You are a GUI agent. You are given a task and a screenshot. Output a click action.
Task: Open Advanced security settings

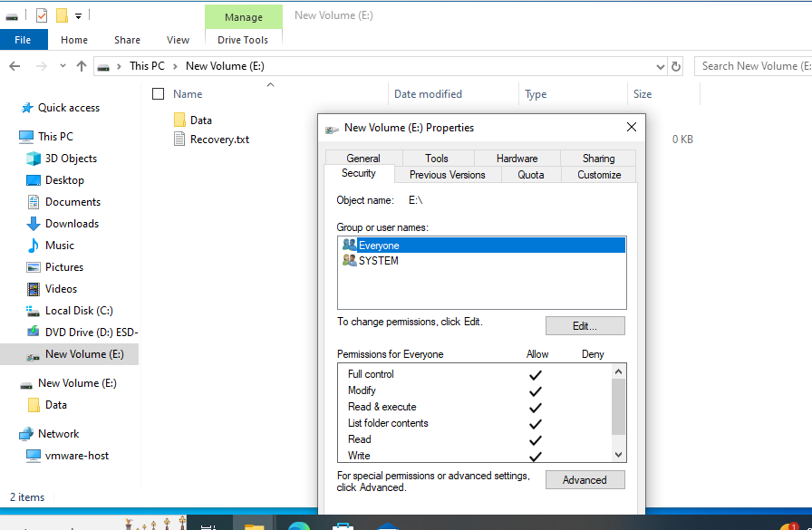[585, 479]
